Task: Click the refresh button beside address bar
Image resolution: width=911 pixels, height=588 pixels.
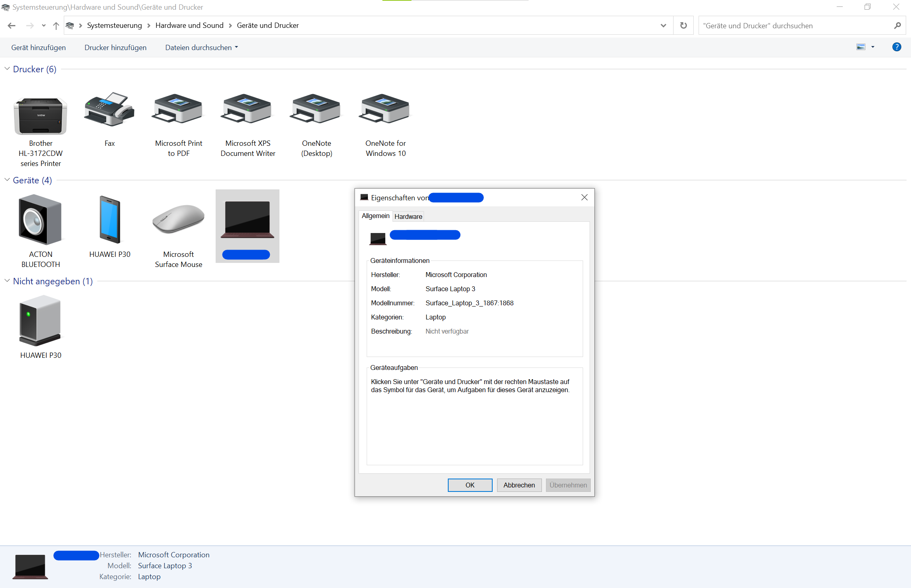Action: click(x=683, y=25)
